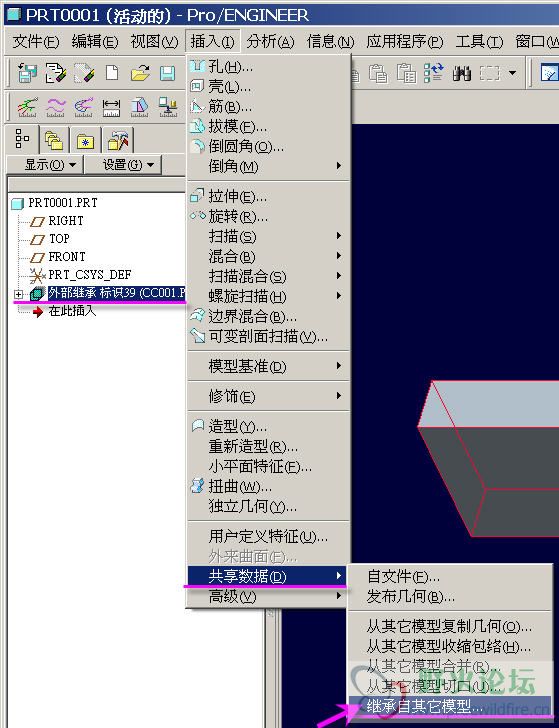Click the purple wavy curve analysis icon
The width and height of the screenshot is (559, 728).
pyautogui.click(x=56, y=107)
